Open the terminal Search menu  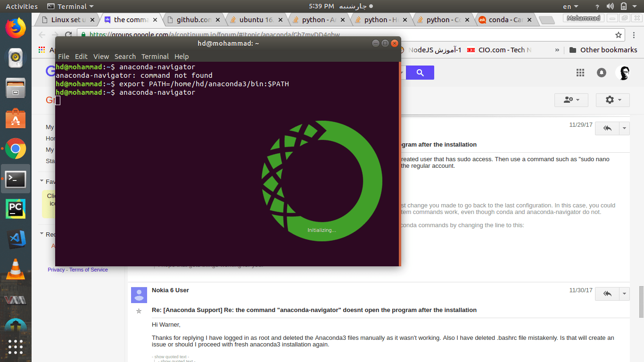(x=125, y=56)
